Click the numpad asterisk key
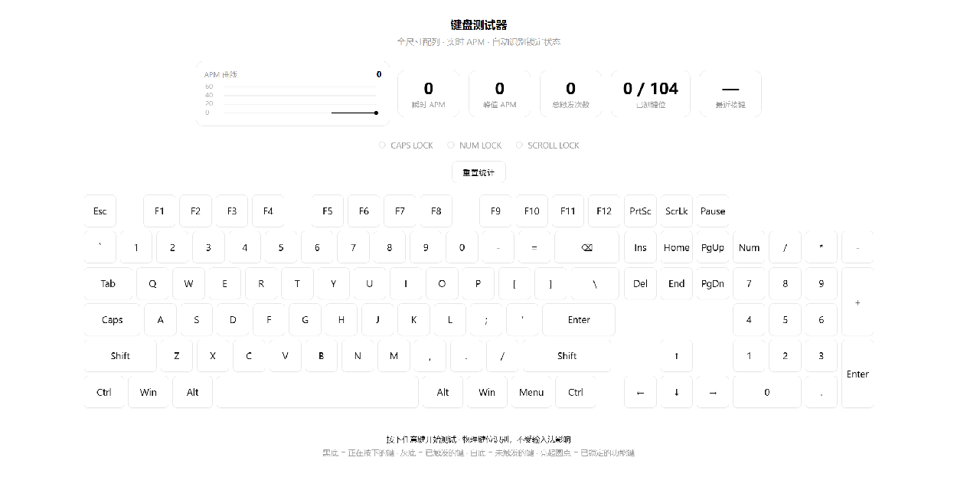Viewport: 980px width, 490px height. [x=822, y=247]
